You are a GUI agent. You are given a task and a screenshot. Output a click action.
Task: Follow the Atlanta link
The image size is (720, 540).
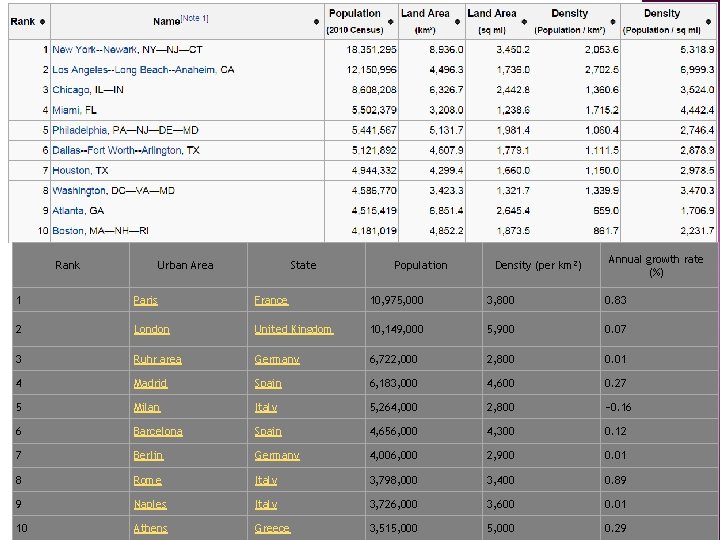click(68, 211)
